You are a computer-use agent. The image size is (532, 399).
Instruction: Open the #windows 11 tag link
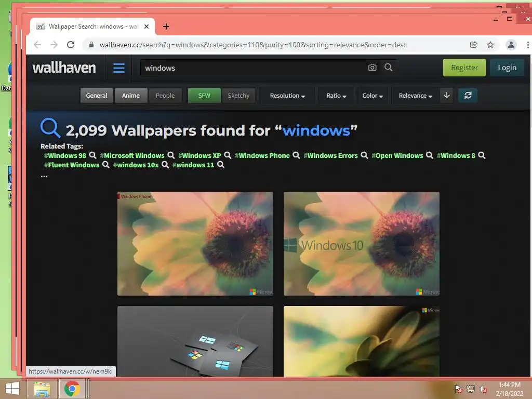193,165
